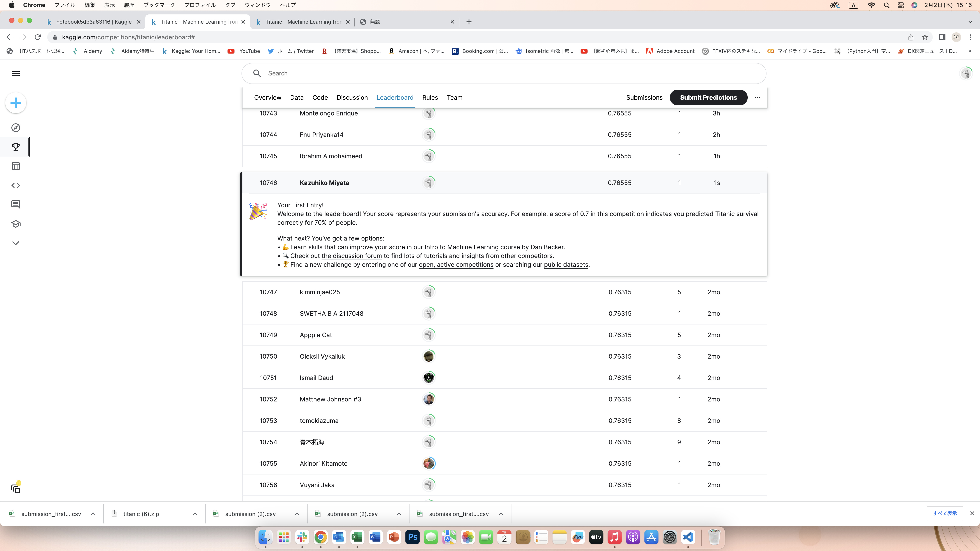
Task: Open Learn graduation cap icon
Action: [16, 224]
